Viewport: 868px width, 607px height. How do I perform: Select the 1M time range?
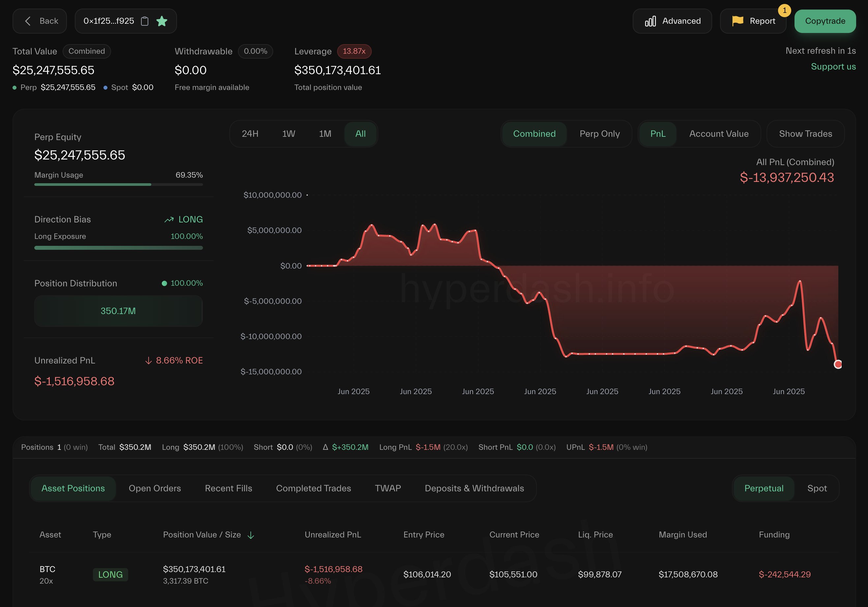point(325,134)
